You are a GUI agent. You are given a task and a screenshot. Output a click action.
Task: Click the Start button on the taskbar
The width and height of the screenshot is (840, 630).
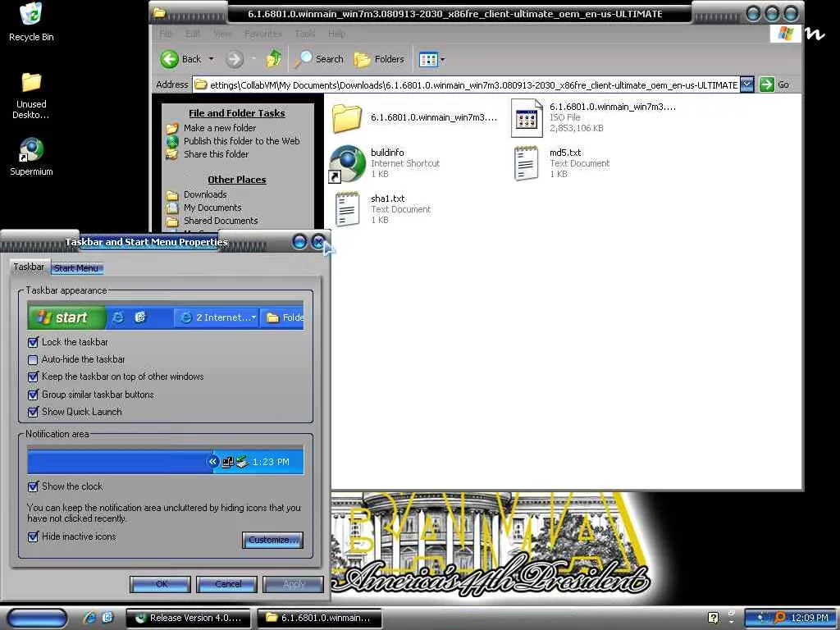(37, 618)
